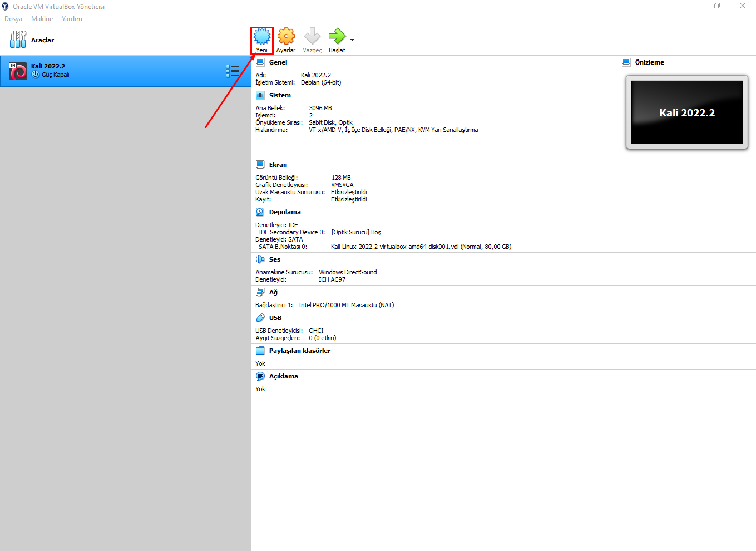Click the Kali 2022.2 preview thumbnail
The height and width of the screenshot is (551, 756).
point(687,112)
